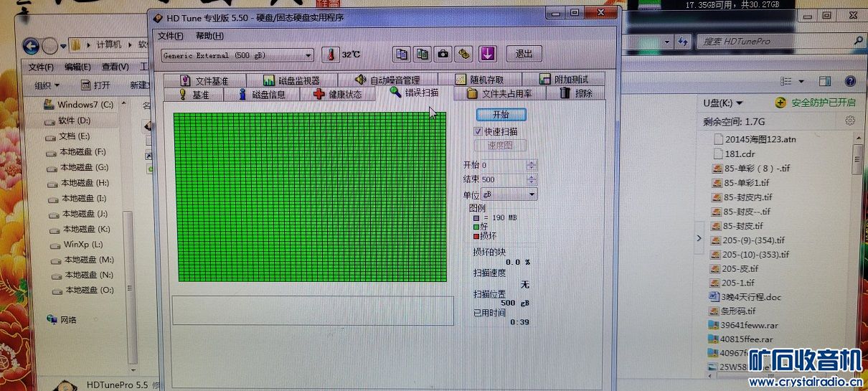This screenshot has height=391, width=868.
Task: Select 本地磁盘 (K:) in tree
Action: [79, 230]
